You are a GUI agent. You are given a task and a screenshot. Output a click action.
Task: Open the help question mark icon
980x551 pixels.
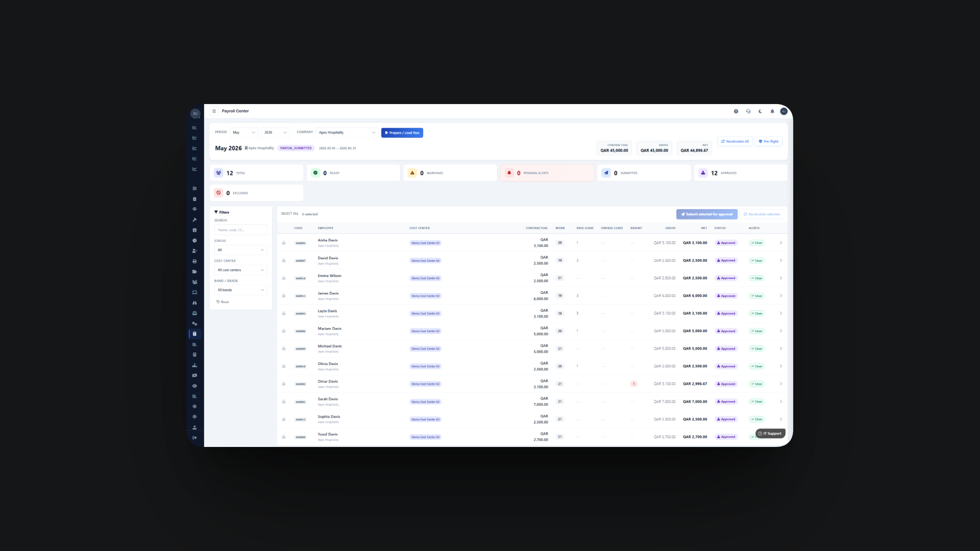coord(736,111)
